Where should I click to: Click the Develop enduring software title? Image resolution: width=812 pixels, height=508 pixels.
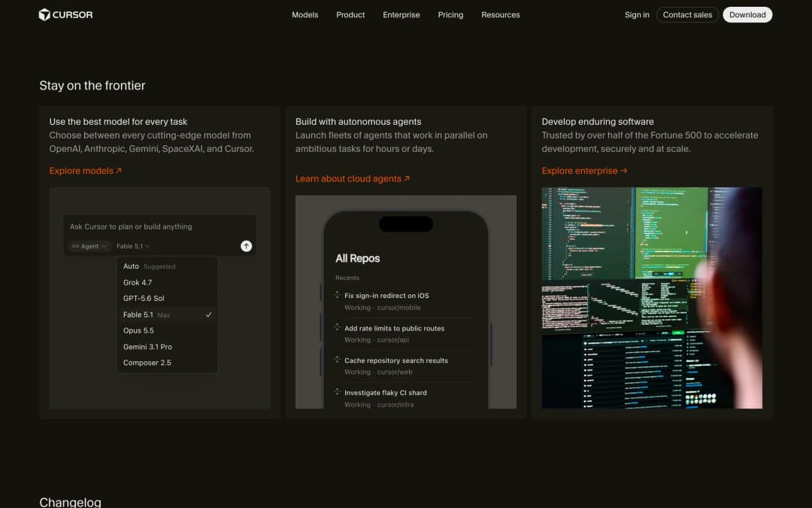[598, 122]
